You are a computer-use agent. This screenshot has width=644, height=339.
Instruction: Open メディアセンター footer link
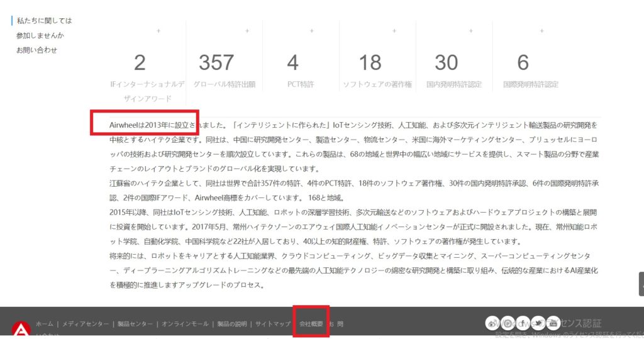[86, 324]
